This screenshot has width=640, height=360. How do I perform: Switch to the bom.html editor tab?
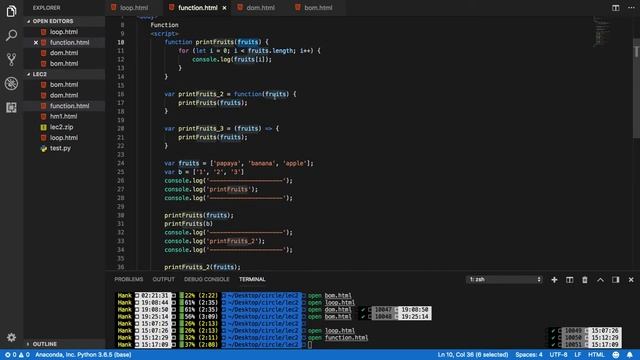click(318, 8)
